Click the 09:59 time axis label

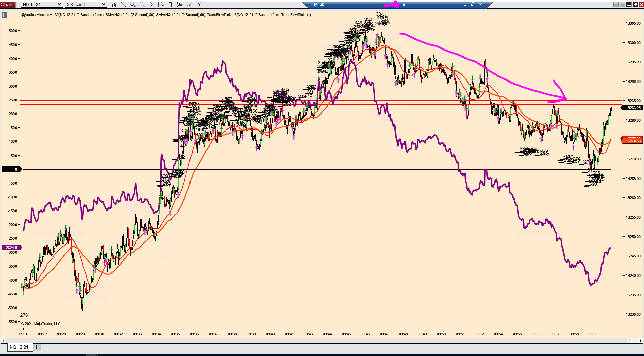(x=593, y=334)
